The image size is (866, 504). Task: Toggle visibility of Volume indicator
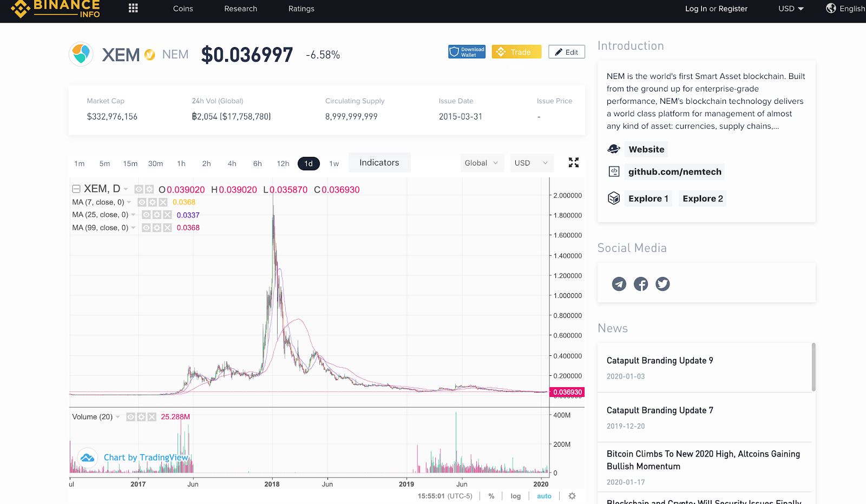(130, 417)
